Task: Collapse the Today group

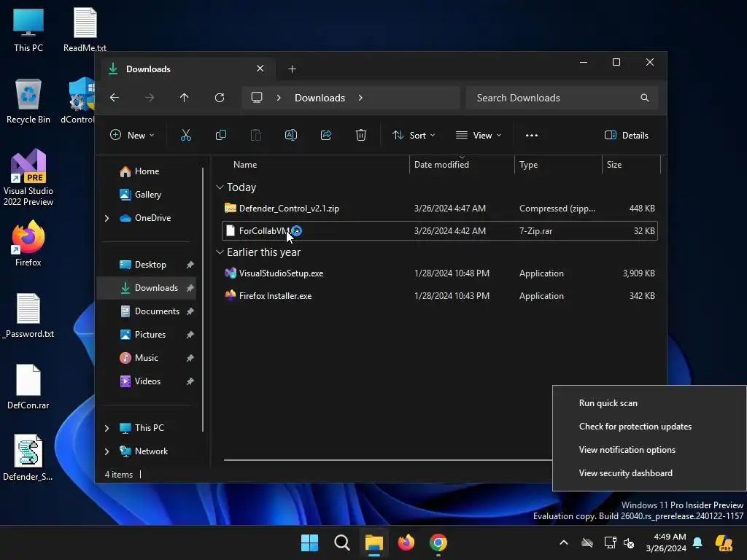Action: click(220, 187)
